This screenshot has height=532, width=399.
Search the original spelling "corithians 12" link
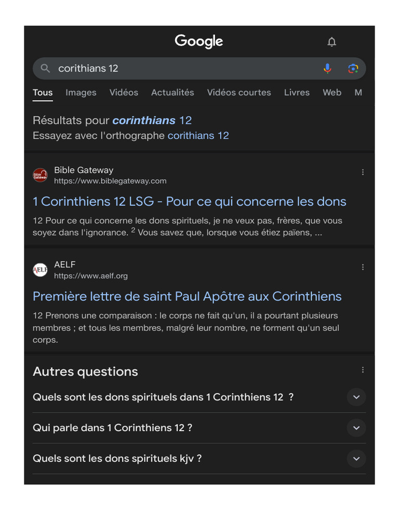click(198, 136)
